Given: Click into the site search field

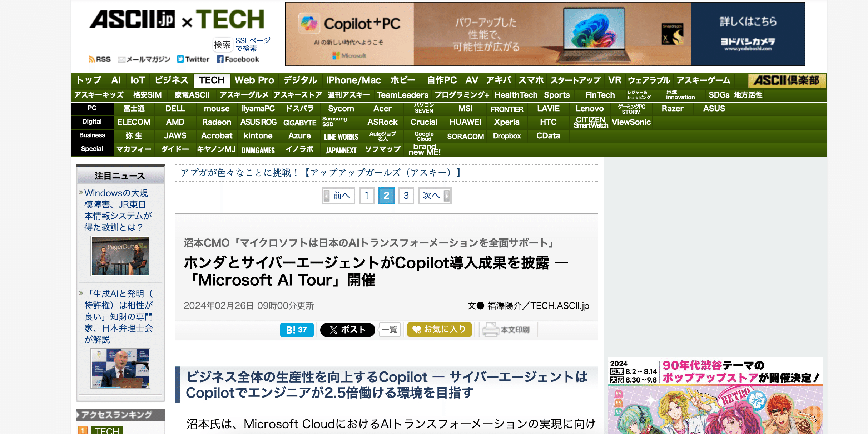Looking at the screenshot, I should (147, 45).
